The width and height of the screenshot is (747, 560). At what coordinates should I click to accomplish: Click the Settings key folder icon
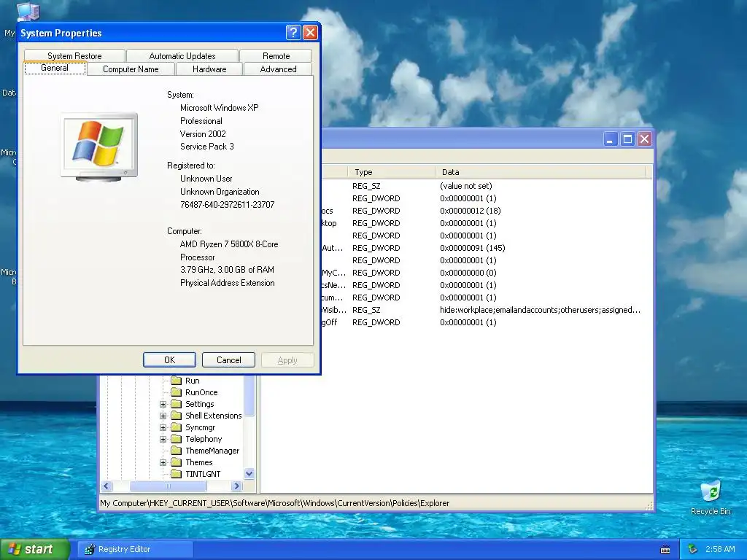[x=177, y=404]
